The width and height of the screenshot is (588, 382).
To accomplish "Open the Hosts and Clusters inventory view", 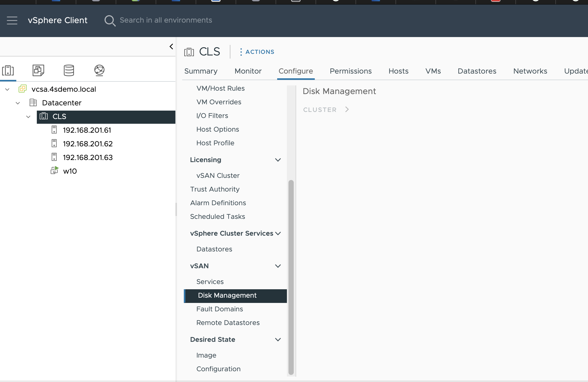I will pos(8,70).
